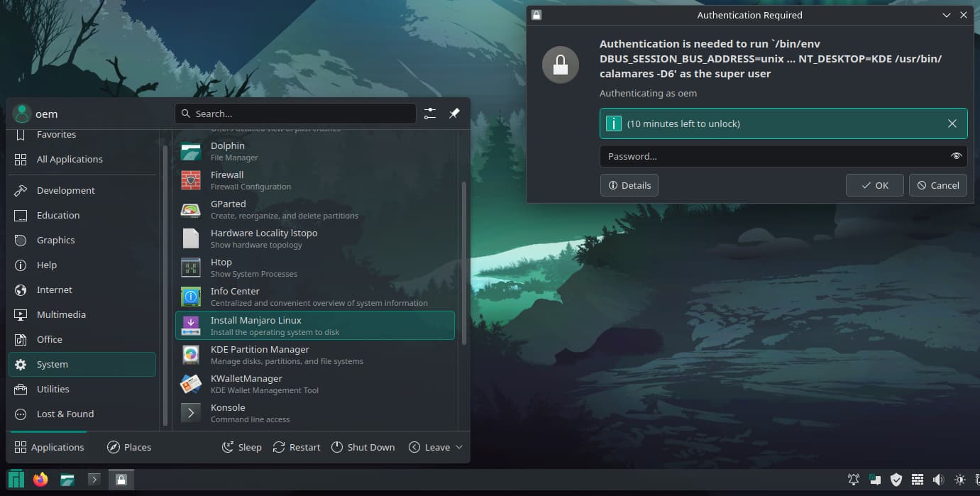Select the Education category
Viewport: 980px width, 496px height.
click(x=82, y=215)
